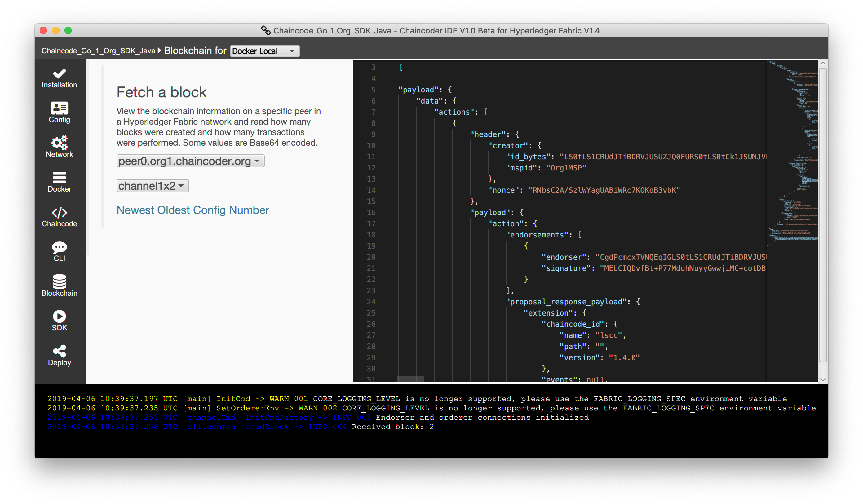Click the Number block link

(x=249, y=210)
